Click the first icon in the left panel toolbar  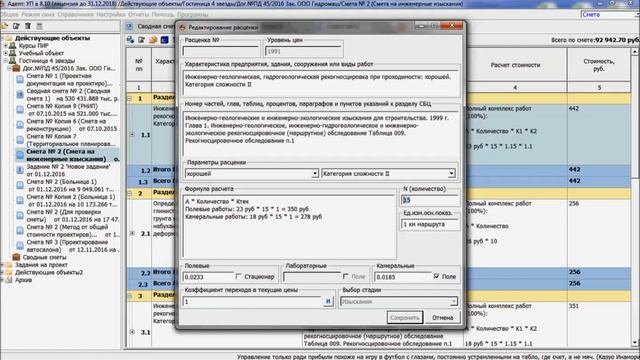[x=5, y=26]
